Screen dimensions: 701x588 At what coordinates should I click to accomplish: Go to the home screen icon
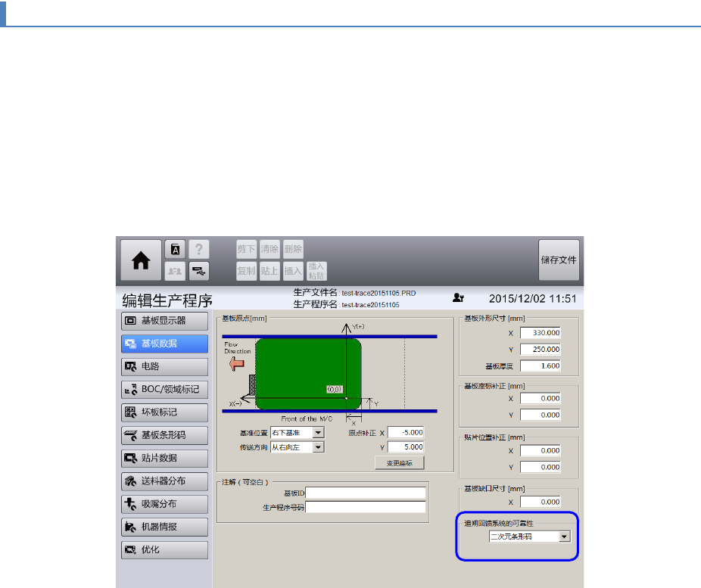141,260
